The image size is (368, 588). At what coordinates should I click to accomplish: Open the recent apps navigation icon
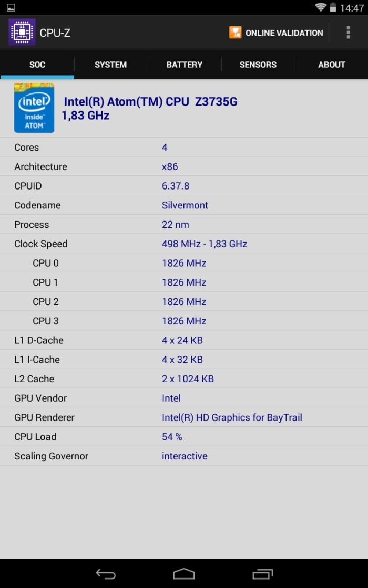coord(262,574)
